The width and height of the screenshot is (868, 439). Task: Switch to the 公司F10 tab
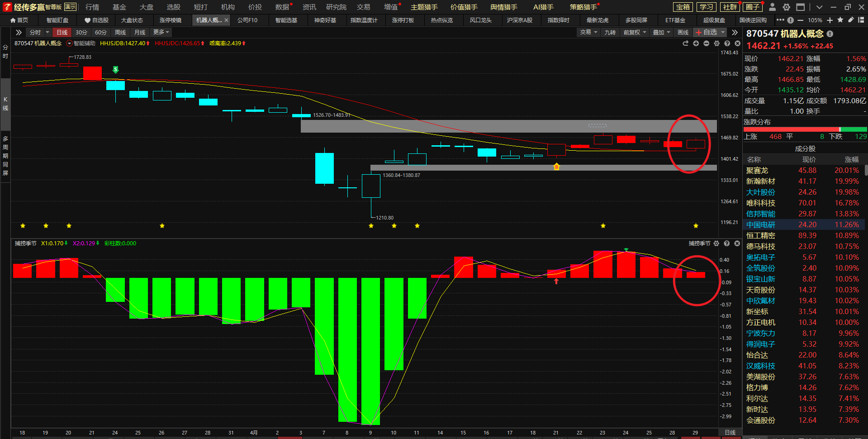click(247, 20)
